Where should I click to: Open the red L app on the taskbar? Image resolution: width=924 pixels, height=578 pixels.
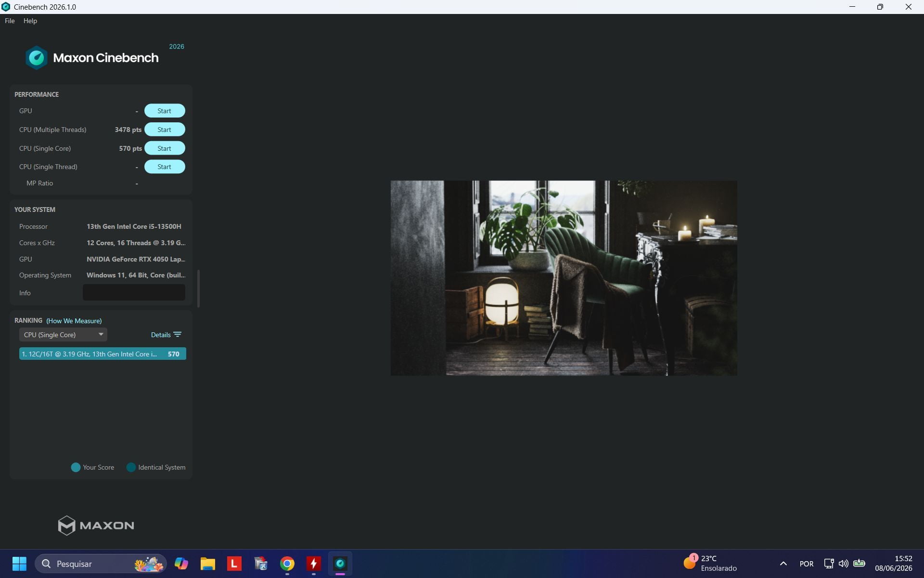(234, 564)
